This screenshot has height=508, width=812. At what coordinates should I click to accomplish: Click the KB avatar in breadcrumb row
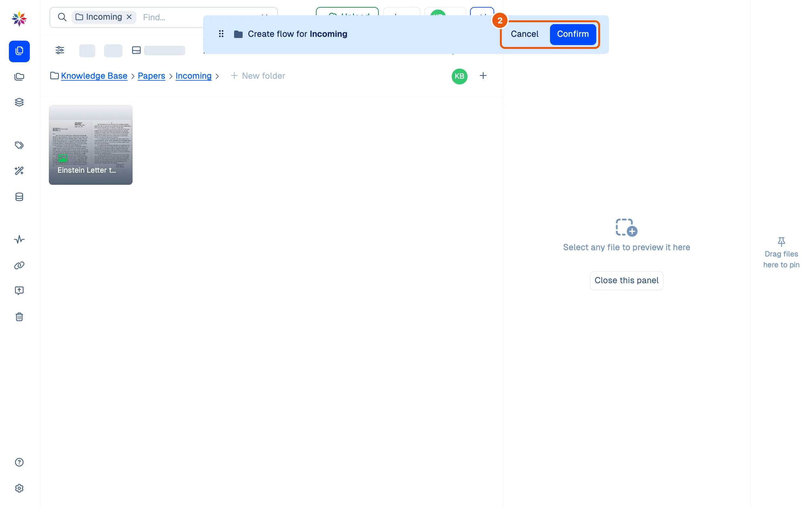(x=459, y=76)
